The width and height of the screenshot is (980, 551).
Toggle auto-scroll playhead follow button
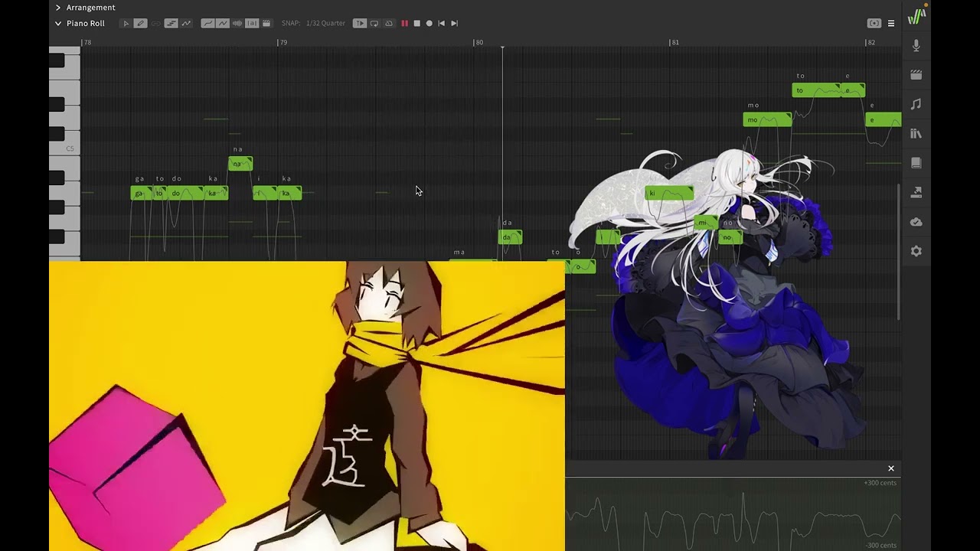click(360, 24)
